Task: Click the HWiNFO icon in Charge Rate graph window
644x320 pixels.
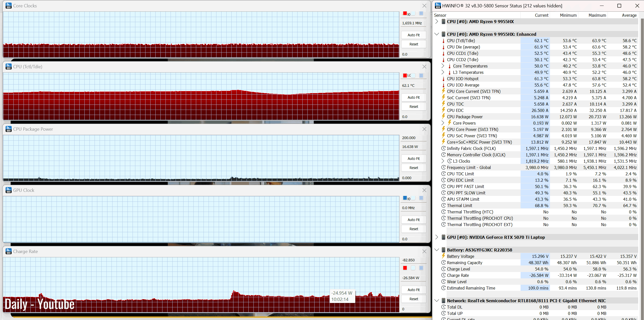Action: (x=8, y=251)
